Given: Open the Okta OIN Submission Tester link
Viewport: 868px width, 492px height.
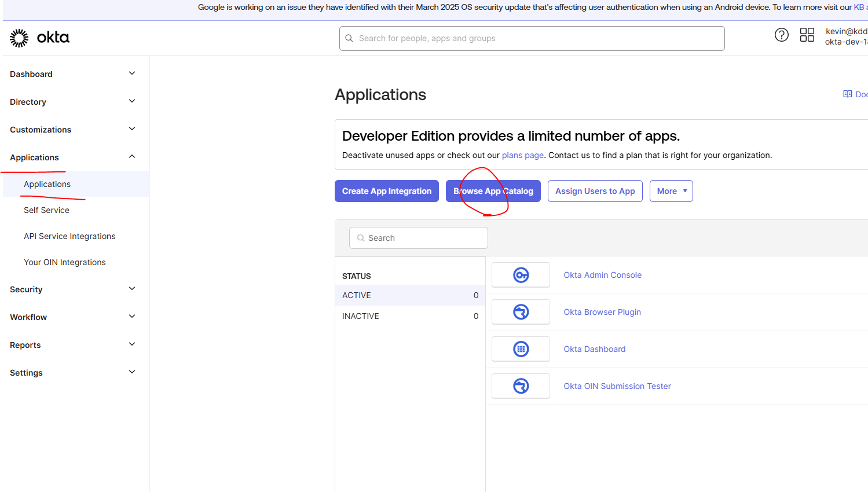Looking at the screenshot, I should pyautogui.click(x=617, y=386).
